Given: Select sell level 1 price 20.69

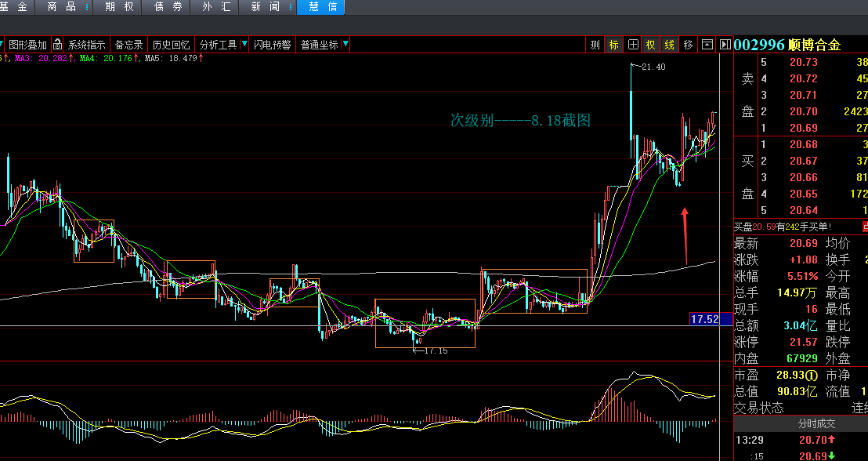Looking at the screenshot, I should pyautogui.click(x=803, y=128).
